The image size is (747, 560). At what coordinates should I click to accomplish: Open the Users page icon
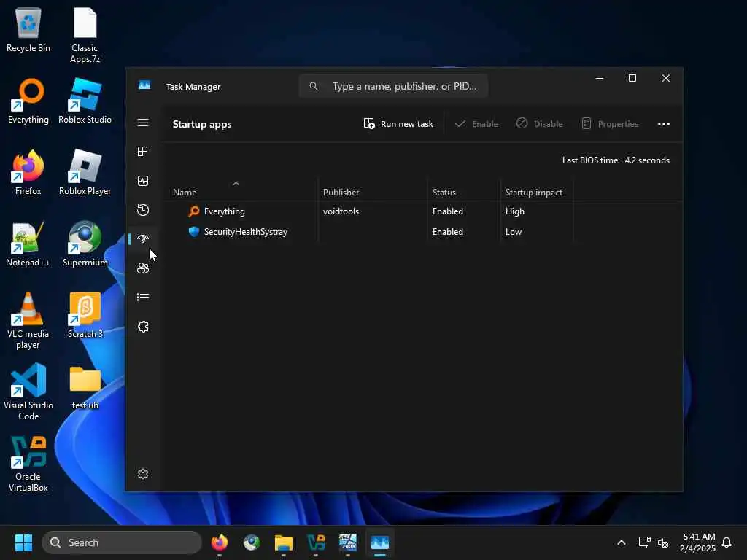click(x=143, y=268)
